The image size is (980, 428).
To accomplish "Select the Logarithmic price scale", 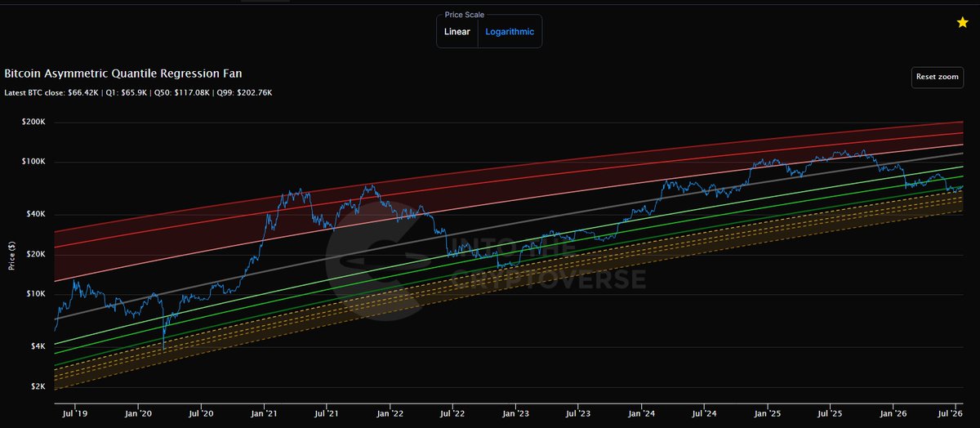I will pos(510,32).
